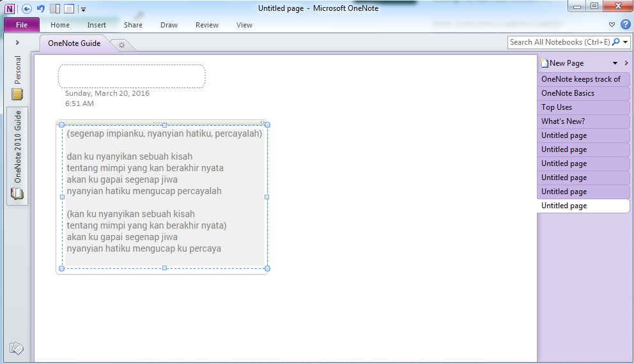Image resolution: width=634 pixels, height=364 pixels.
Task: Click the line '(segenap impianku, nyanyian hatiku, percayalah)'
Action: (x=164, y=133)
